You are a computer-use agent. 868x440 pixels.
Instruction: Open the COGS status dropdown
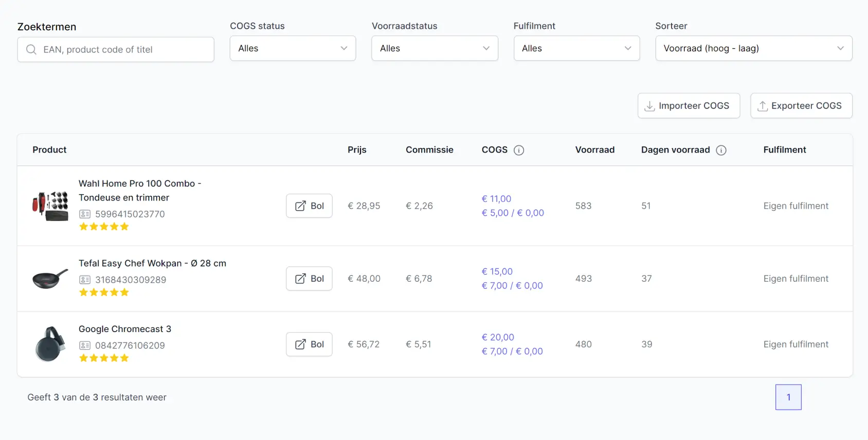click(x=293, y=48)
